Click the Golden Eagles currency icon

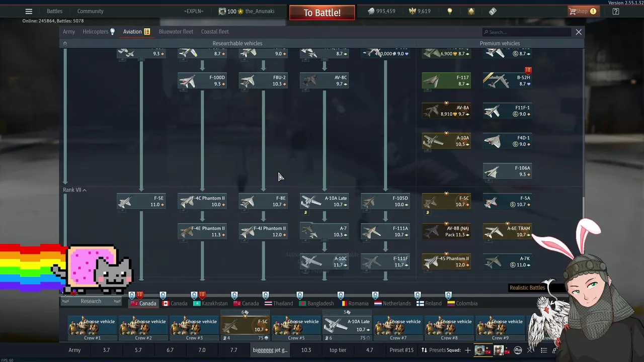(x=413, y=11)
